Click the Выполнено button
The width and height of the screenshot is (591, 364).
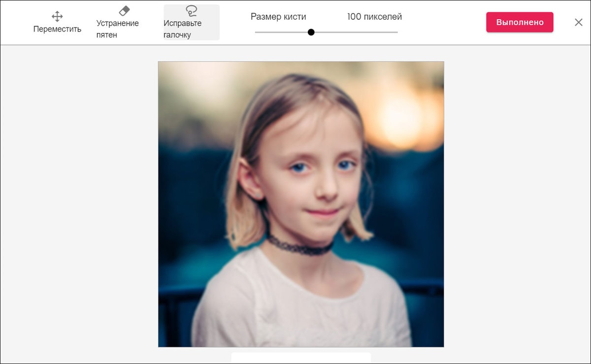tap(520, 23)
